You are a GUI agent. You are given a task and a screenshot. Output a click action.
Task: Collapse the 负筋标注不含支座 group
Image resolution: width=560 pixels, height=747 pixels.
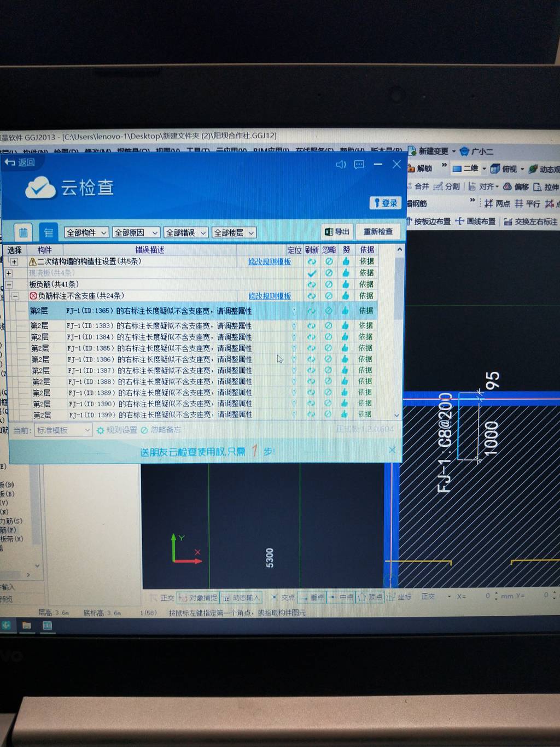15,296
